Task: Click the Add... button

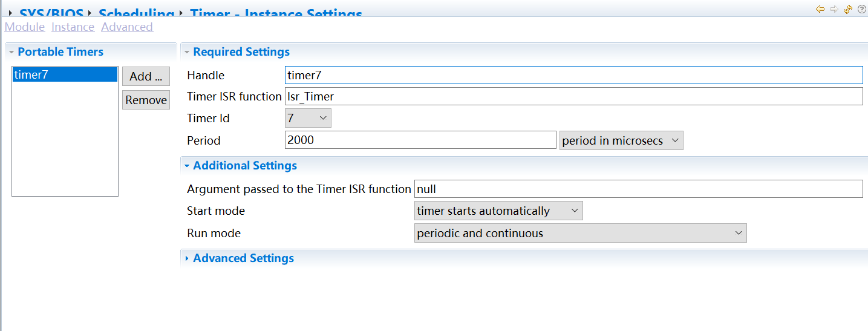Action: point(146,76)
